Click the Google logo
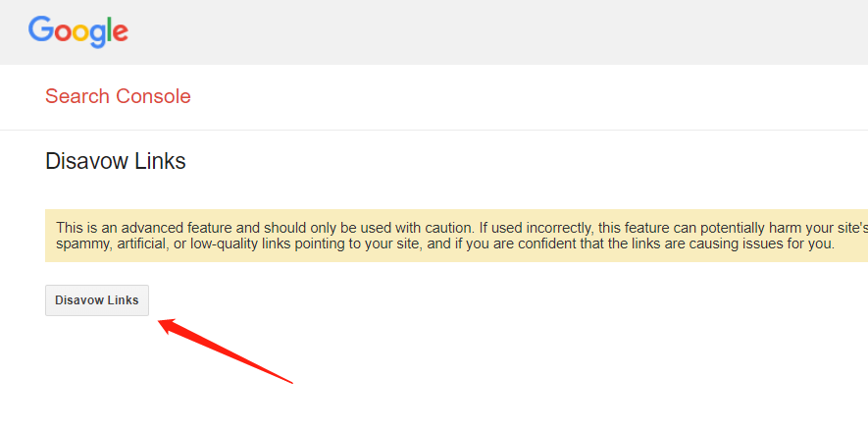 (x=78, y=31)
